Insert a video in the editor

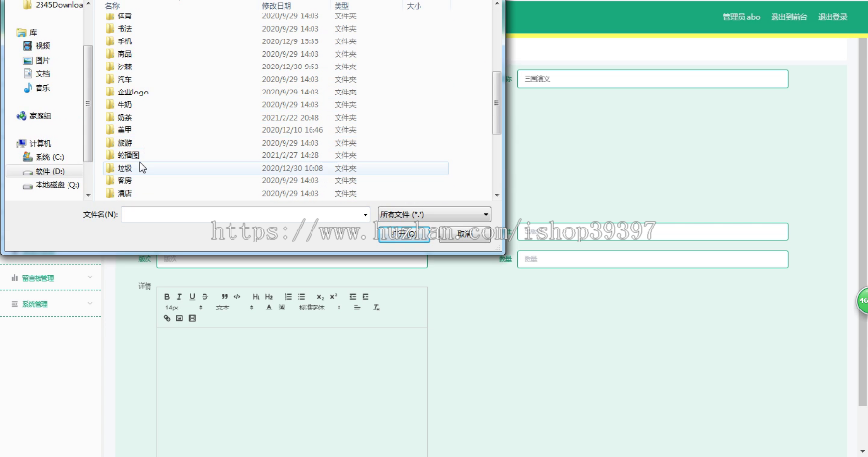192,319
